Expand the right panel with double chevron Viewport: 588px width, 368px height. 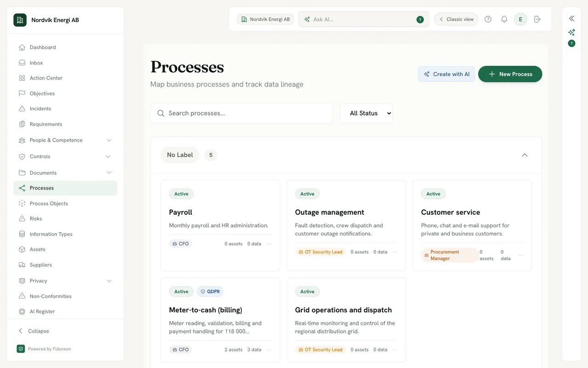571,18
